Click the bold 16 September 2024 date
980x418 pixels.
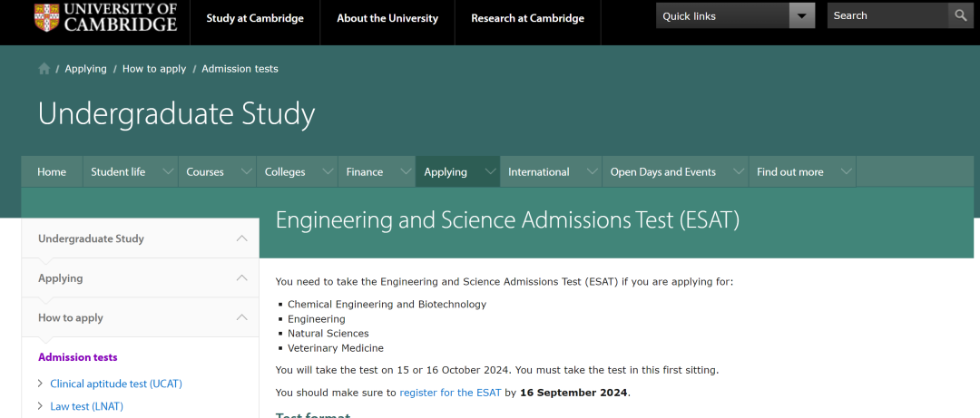click(x=574, y=393)
